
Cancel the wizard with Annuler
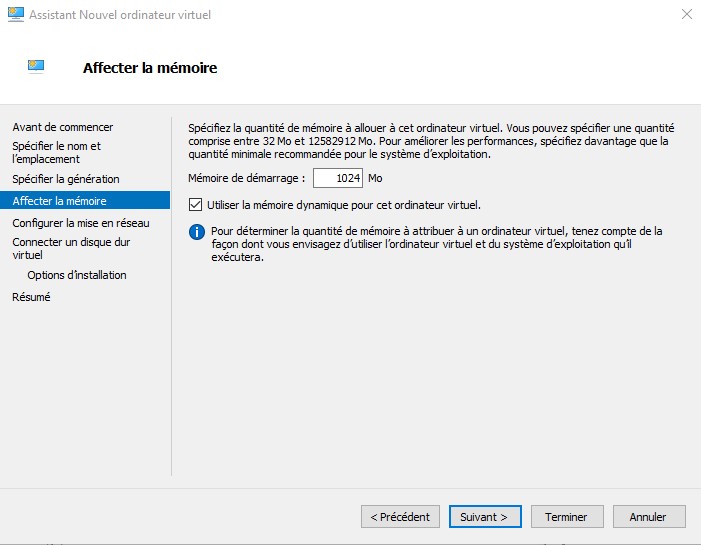(x=649, y=517)
